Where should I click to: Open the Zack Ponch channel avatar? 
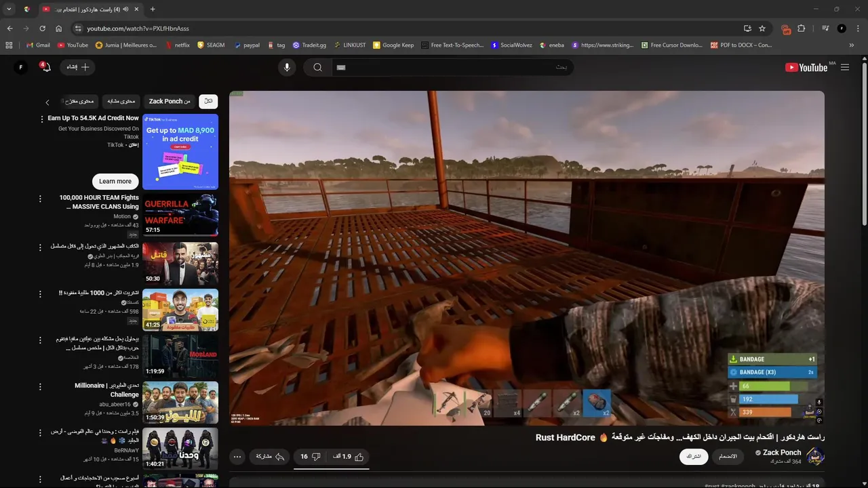coord(815,456)
